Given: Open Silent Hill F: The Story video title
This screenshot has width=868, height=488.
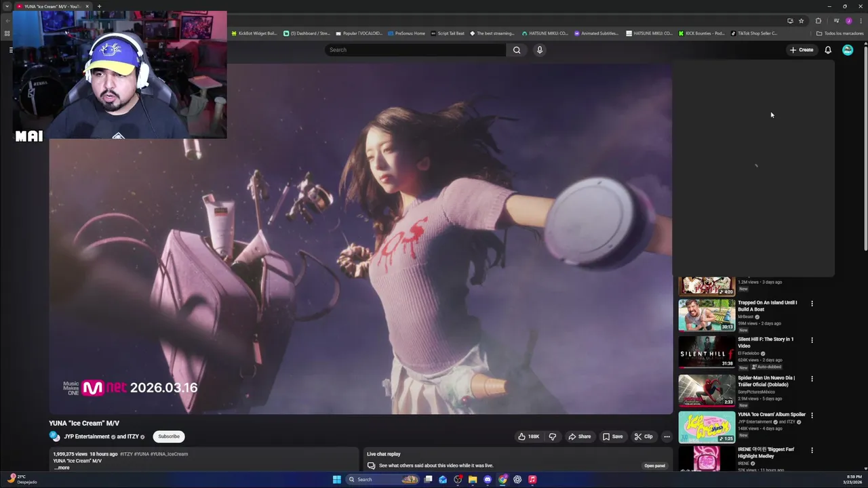Looking at the screenshot, I should 766,342.
